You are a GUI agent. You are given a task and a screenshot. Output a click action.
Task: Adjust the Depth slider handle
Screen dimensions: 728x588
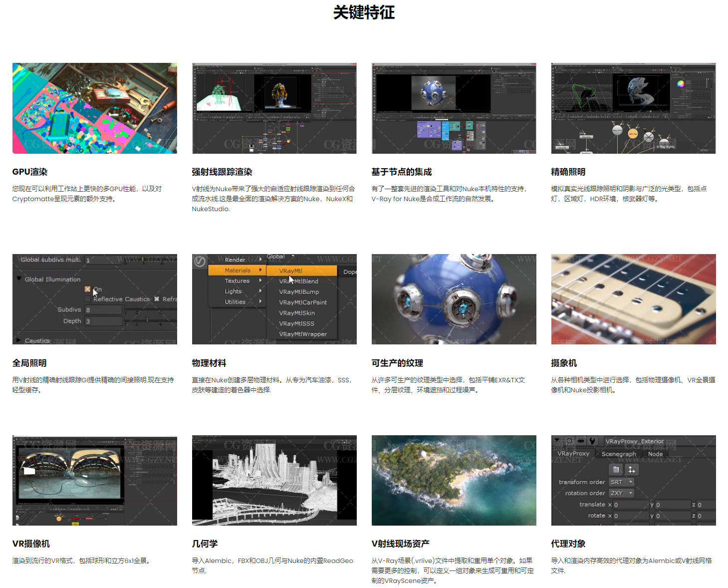147,320
